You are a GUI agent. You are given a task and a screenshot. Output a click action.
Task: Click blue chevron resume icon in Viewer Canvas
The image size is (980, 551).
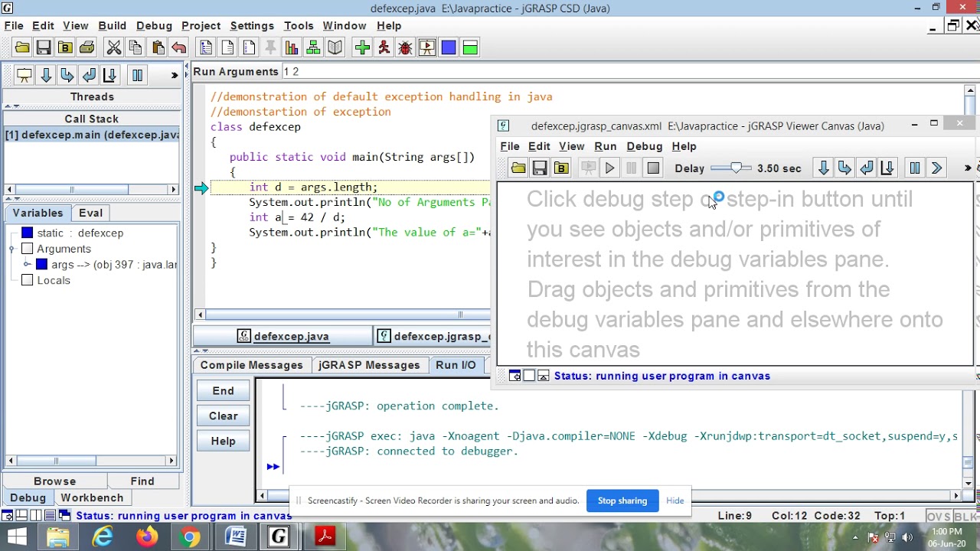click(936, 168)
